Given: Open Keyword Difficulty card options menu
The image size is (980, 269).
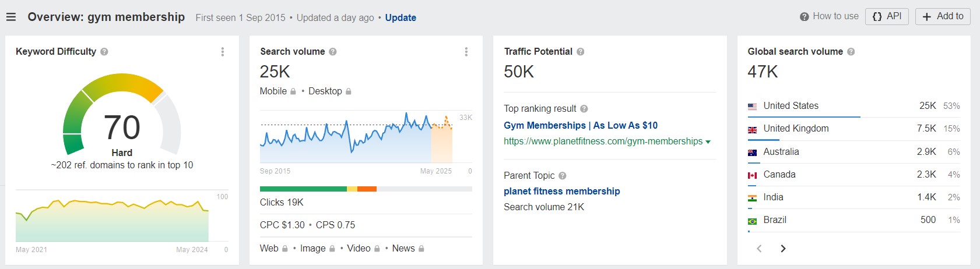Looking at the screenshot, I should 223,52.
